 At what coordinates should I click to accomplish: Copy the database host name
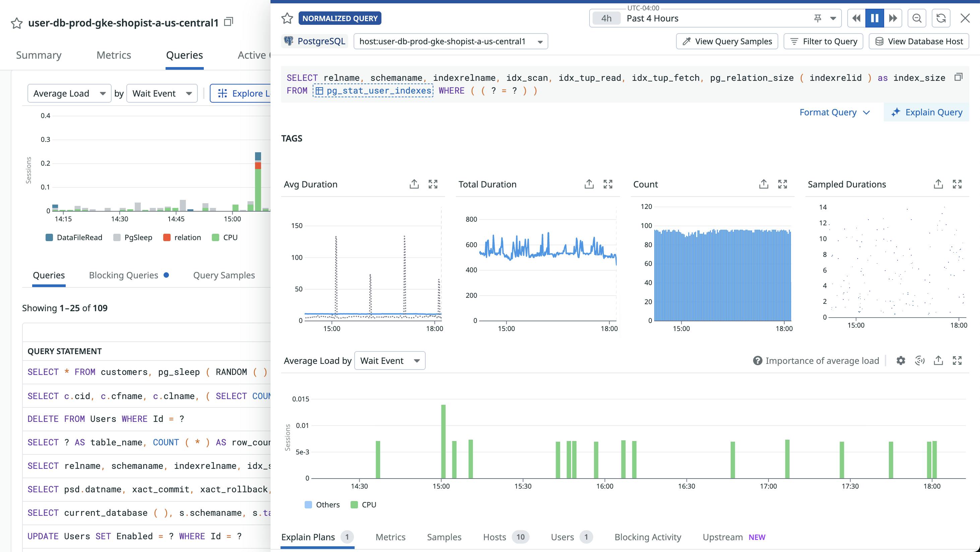coord(228,22)
